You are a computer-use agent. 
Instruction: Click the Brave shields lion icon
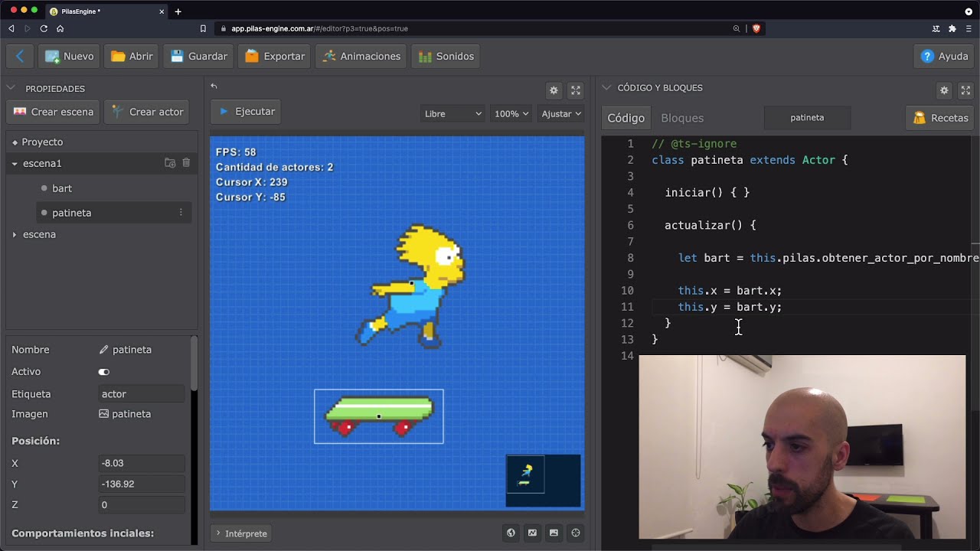click(756, 28)
